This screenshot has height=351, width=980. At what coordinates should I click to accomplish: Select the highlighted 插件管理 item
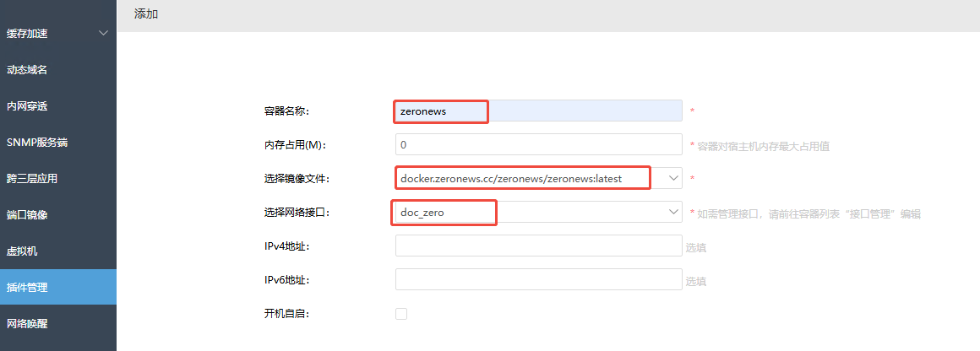pos(58,287)
